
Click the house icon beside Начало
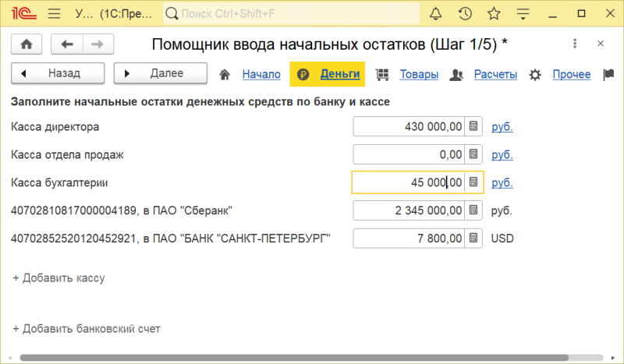coord(225,74)
